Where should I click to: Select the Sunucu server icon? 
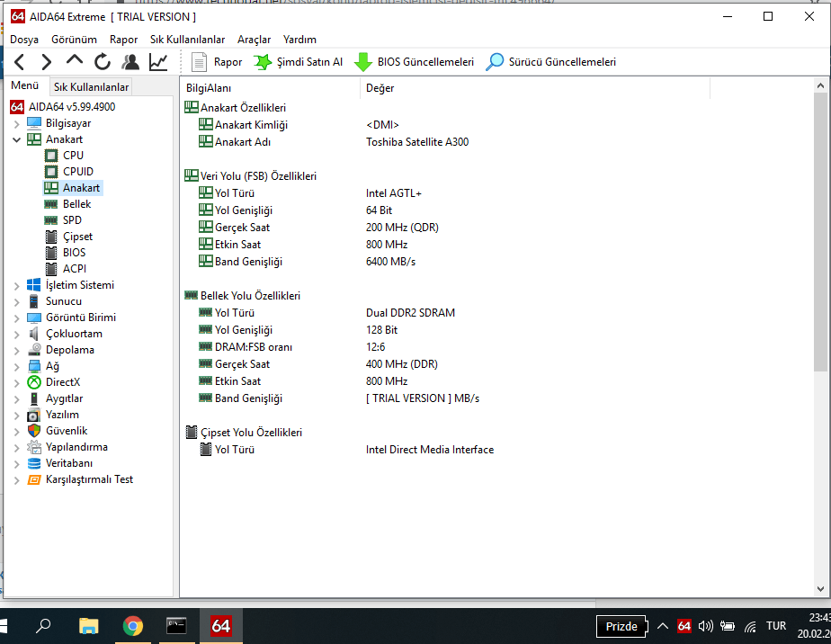pos(34,301)
